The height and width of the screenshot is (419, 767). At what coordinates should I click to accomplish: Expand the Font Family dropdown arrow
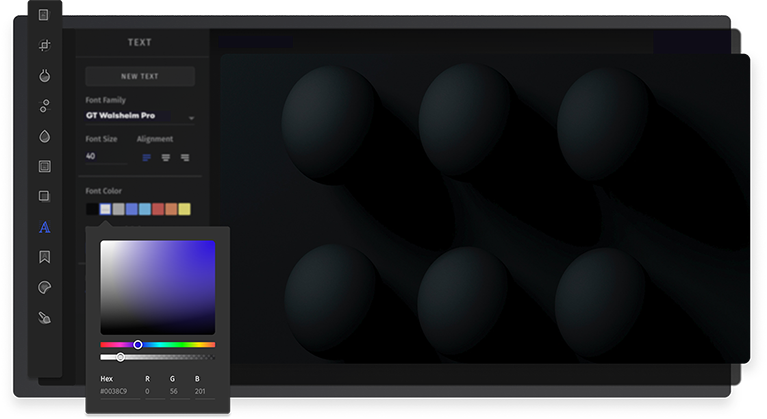(x=191, y=118)
